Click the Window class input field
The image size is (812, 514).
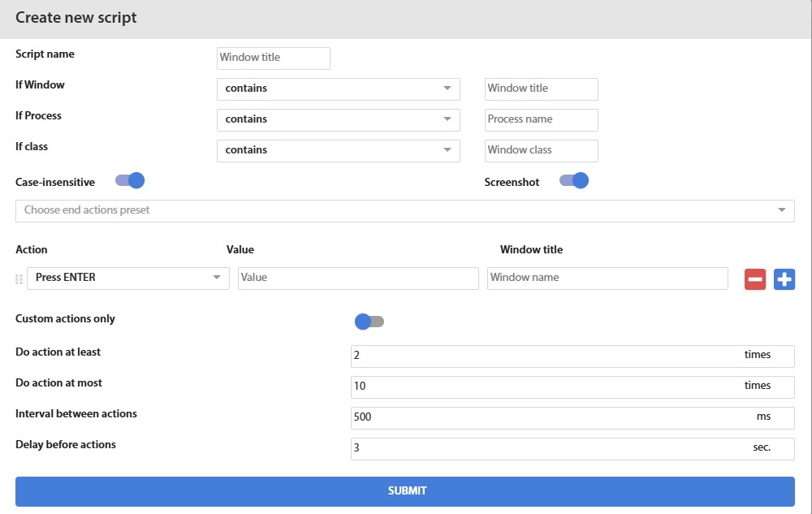(x=541, y=150)
